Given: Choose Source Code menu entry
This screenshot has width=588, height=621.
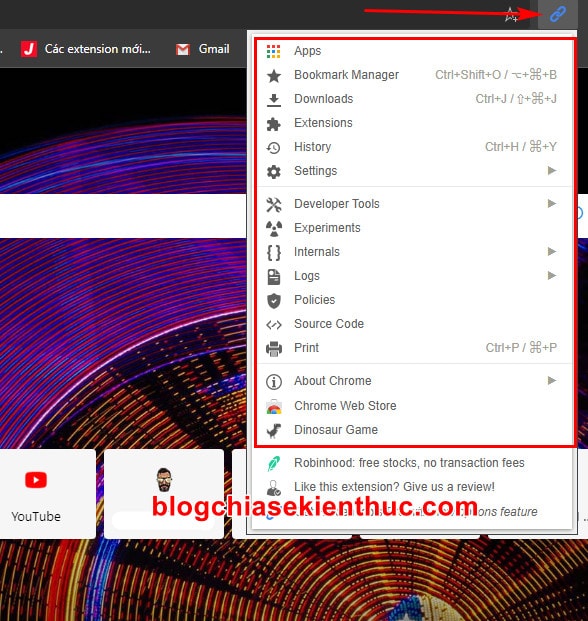Looking at the screenshot, I should point(414,324).
